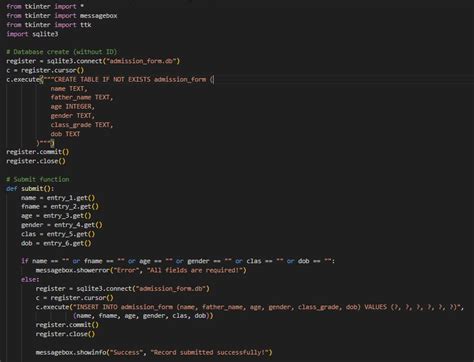Click the indented 'register.close()' under else

click(x=65, y=334)
